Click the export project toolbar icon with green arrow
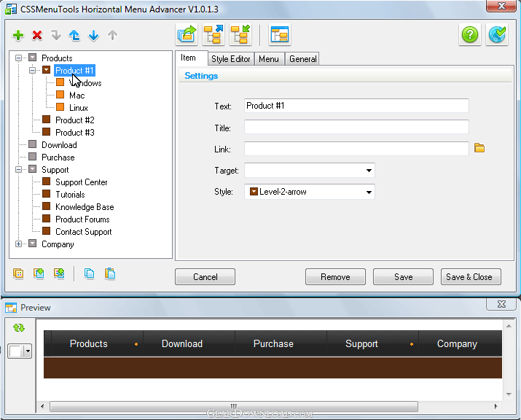 (x=187, y=34)
